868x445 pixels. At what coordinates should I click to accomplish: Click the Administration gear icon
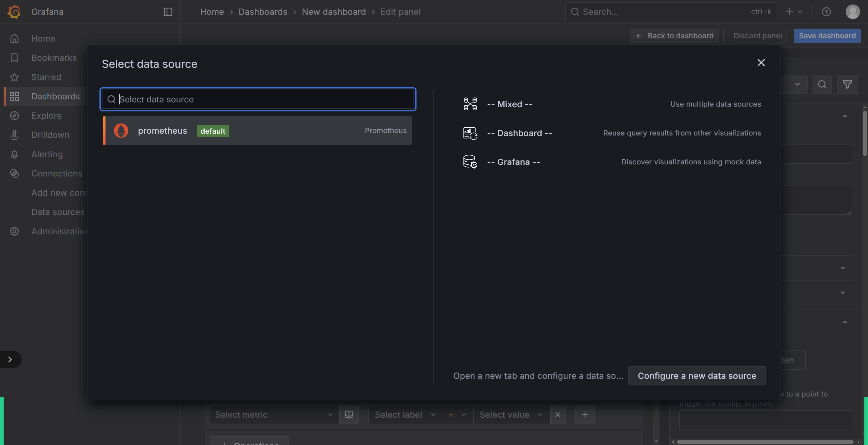(x=14, y=231)
